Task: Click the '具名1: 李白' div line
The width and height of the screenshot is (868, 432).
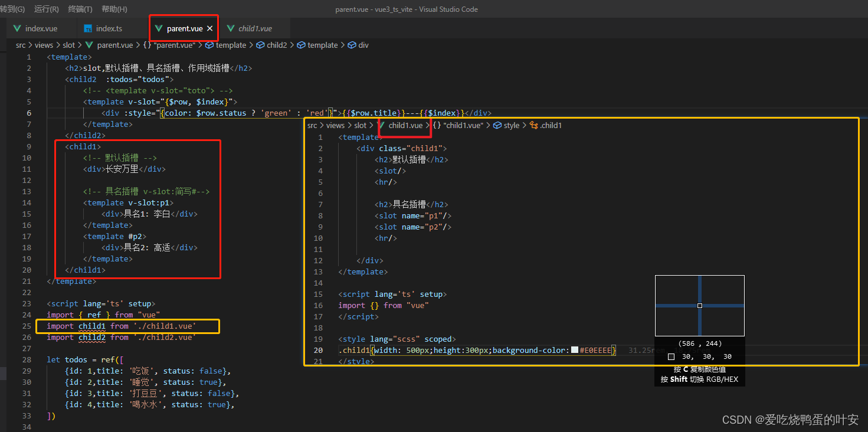Action: coord(149,214)
